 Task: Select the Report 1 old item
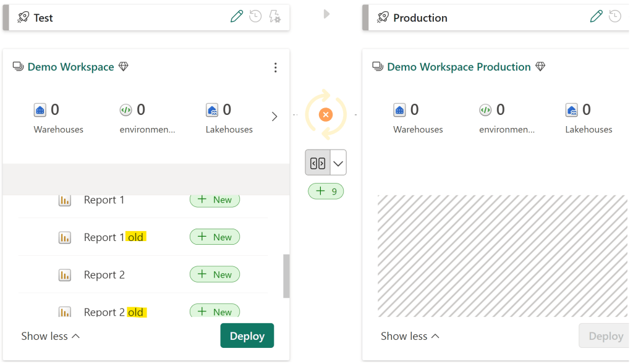(114, 237)
